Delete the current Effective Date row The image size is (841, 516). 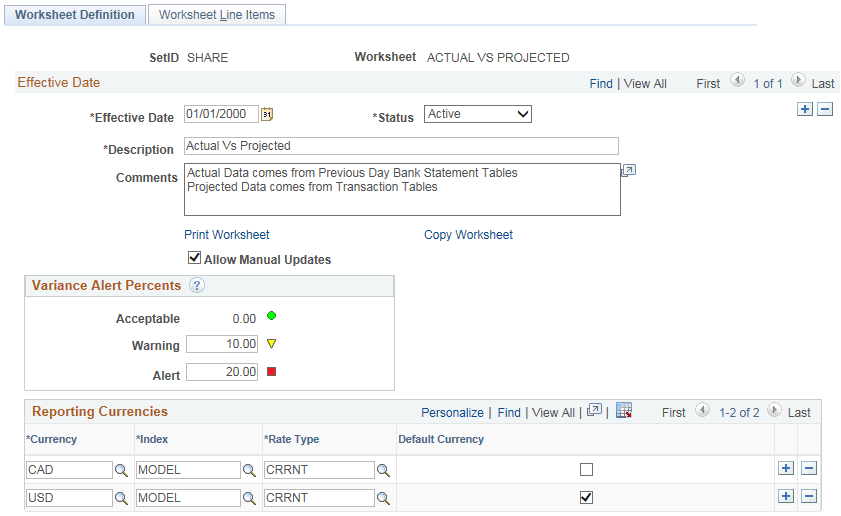(825, 109)
